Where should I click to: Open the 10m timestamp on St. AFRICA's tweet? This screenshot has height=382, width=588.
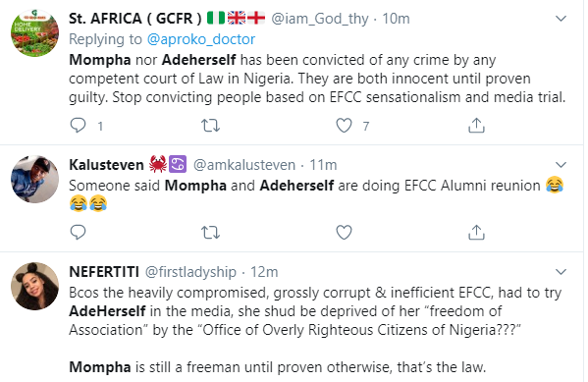pos(396,19)
